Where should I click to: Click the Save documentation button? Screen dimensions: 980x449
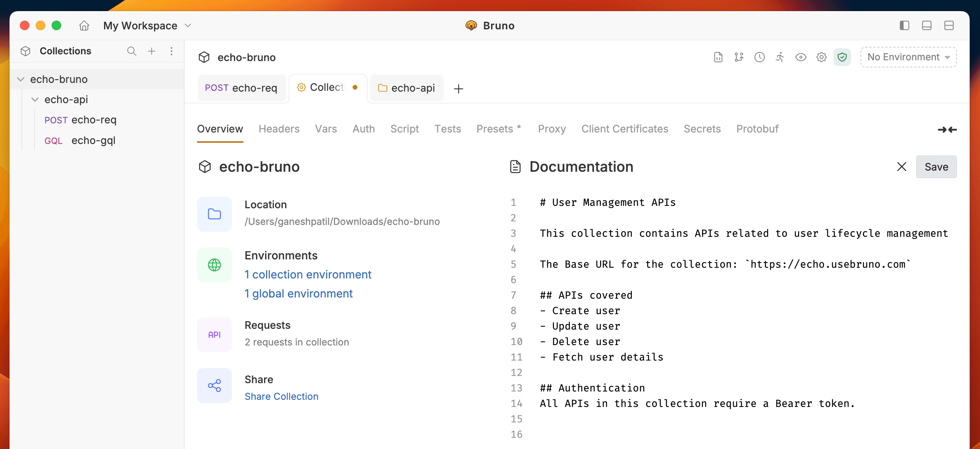point(936,167)
